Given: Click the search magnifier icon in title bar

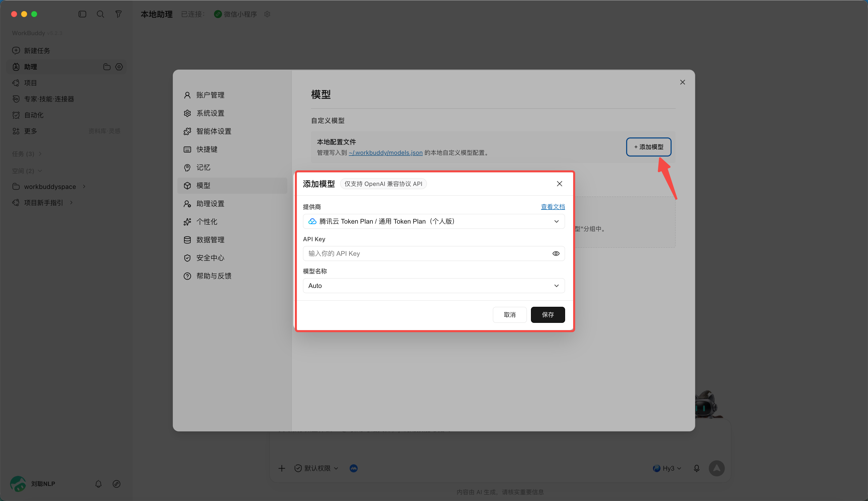Looking at the screenshot, I should pyautogui.click(x=100, y=14).
